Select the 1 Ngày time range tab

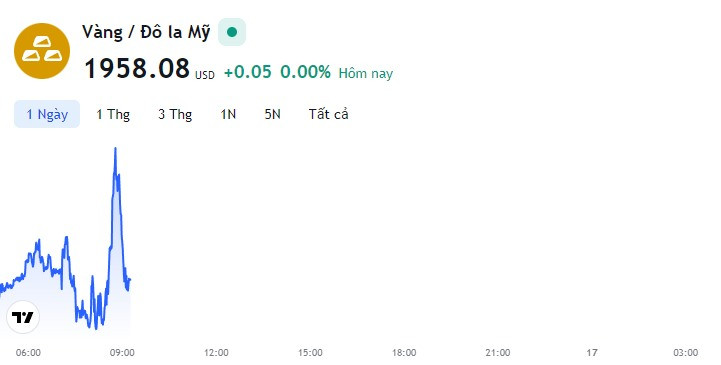47,114
